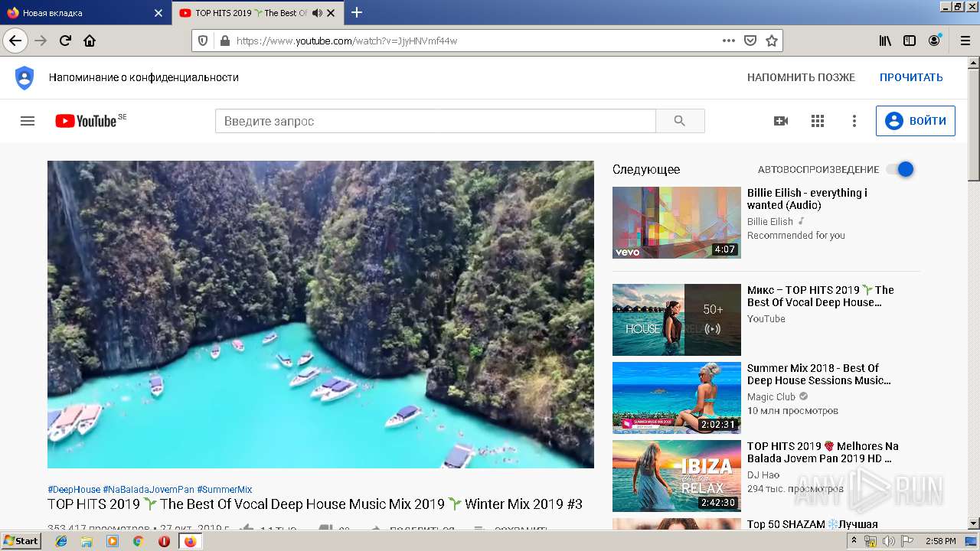Open TOP HITS 2019 Melhores Na Balada title
Screen dimensions: 980x551
823,452
